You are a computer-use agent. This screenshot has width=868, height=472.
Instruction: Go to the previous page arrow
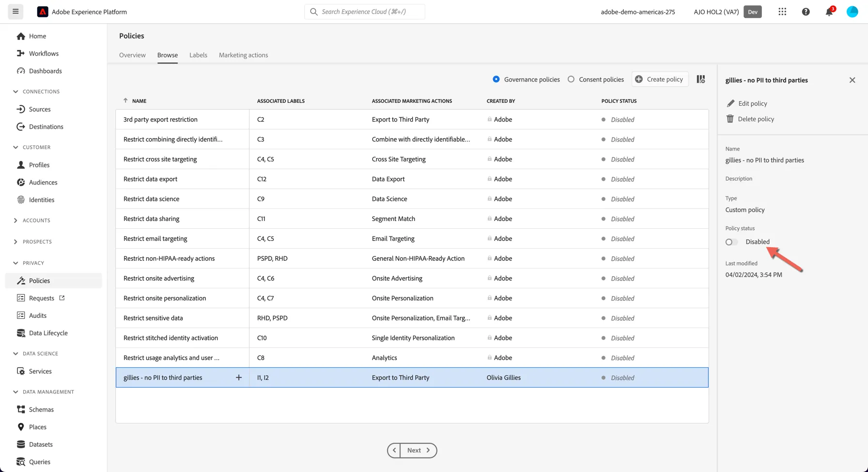click(394, 450)
